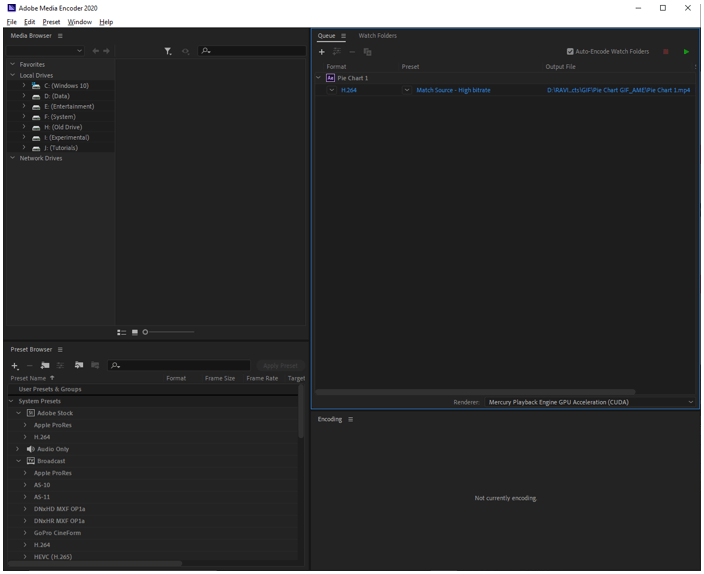Open the Renderer dropdown
The height and width of the screenshot is (574, 704).
tap(590, 402)
